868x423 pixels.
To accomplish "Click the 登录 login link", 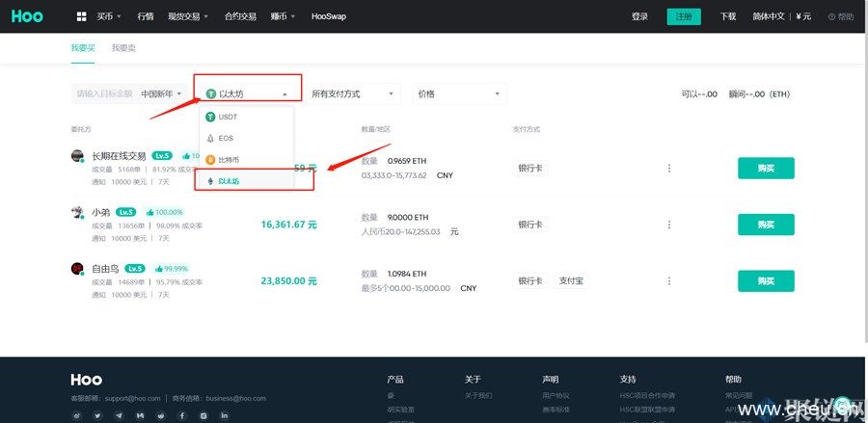I will click(x=639, y=16).
